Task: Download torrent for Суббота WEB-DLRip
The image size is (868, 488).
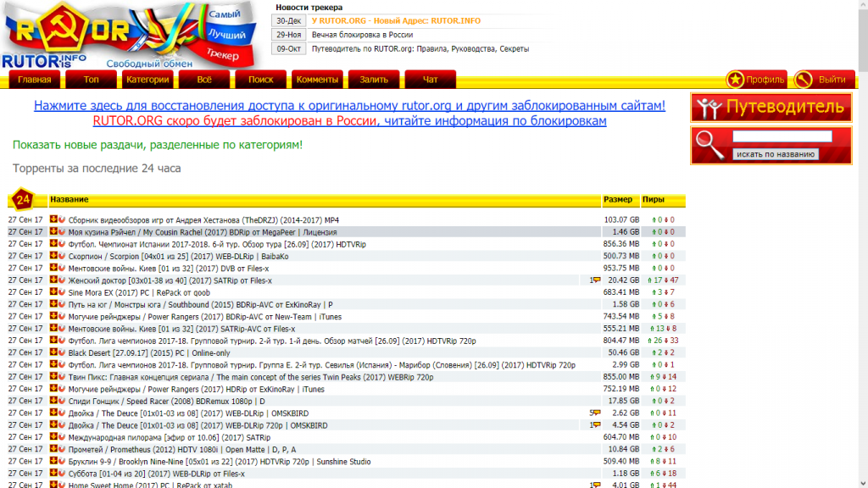Action: [53, 473]
